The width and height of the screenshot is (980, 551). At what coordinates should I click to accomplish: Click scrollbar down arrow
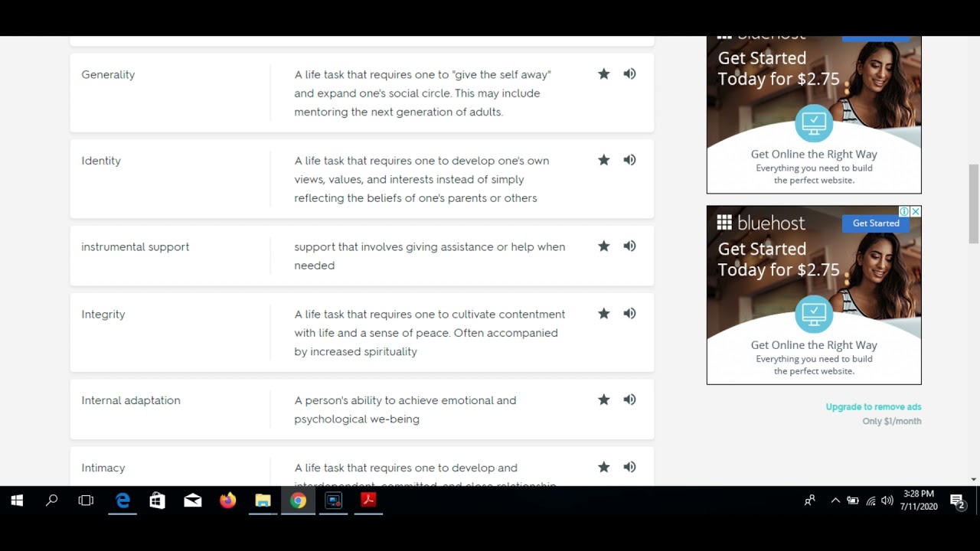(x=974, y=479)
